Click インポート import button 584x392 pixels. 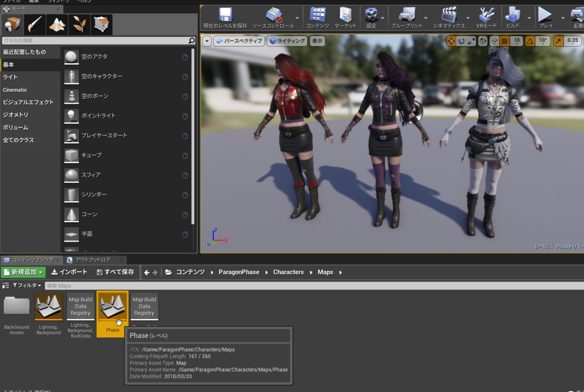[69, 272]
